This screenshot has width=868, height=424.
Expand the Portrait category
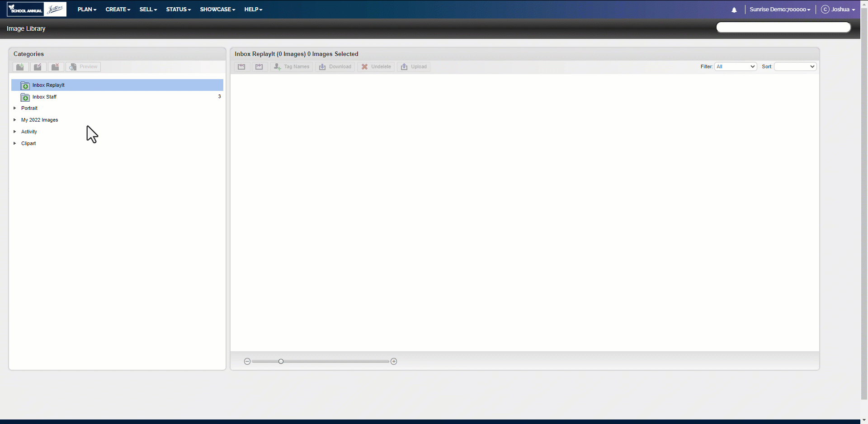(15, 108)
